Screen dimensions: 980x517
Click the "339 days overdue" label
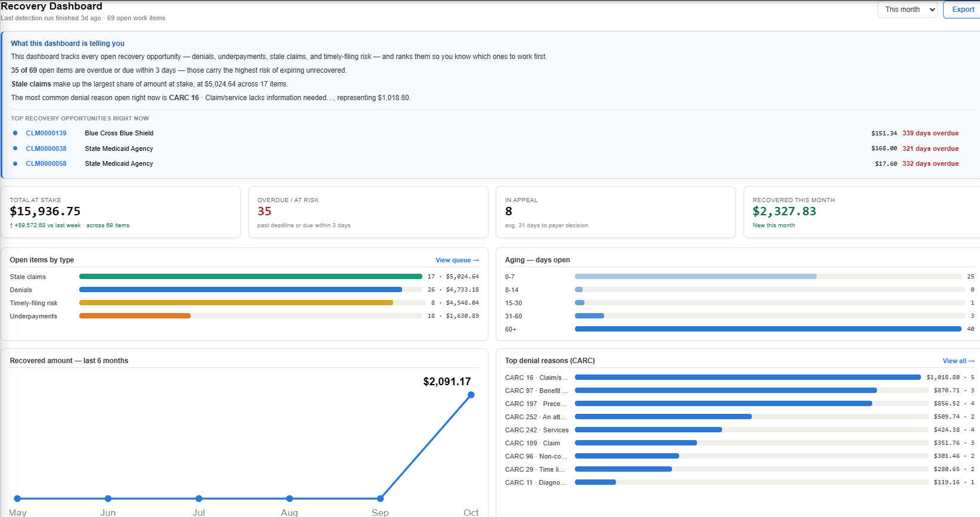[x=931, y=133]
